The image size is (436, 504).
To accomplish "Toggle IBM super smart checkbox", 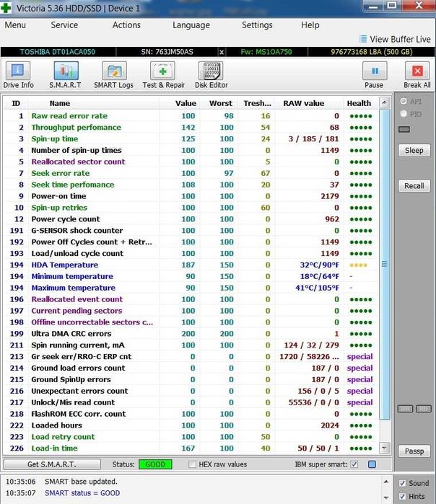I will click(354, 464).
